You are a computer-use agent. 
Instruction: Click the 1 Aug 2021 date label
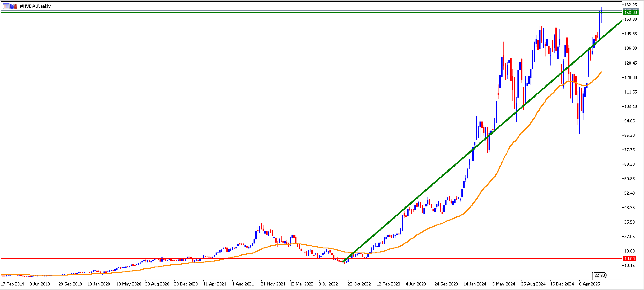243,284
